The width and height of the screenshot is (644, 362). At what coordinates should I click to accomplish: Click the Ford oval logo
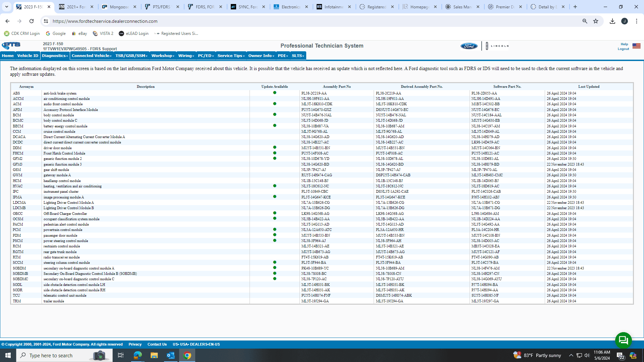[469, 46]
